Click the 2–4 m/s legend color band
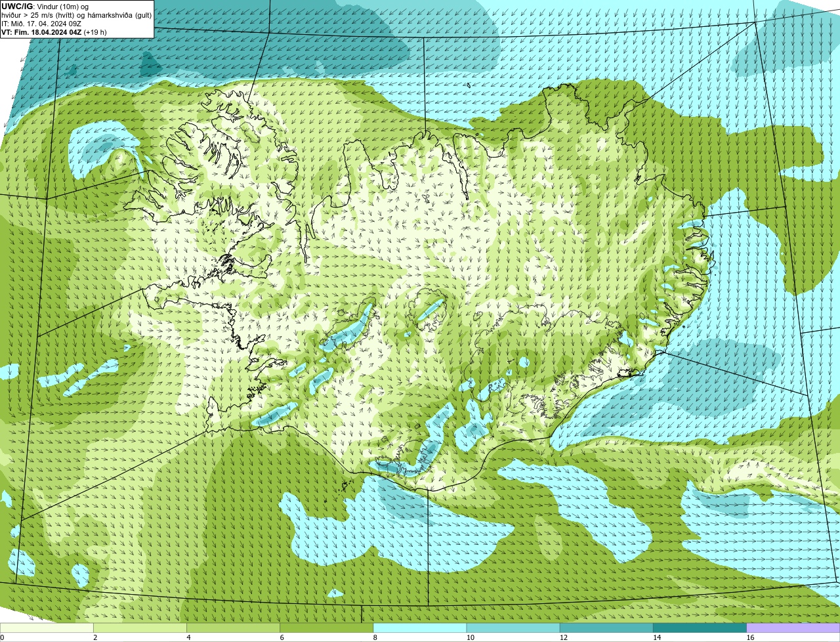This screenshot has height=642, width=840. click(x=140, y=628)
